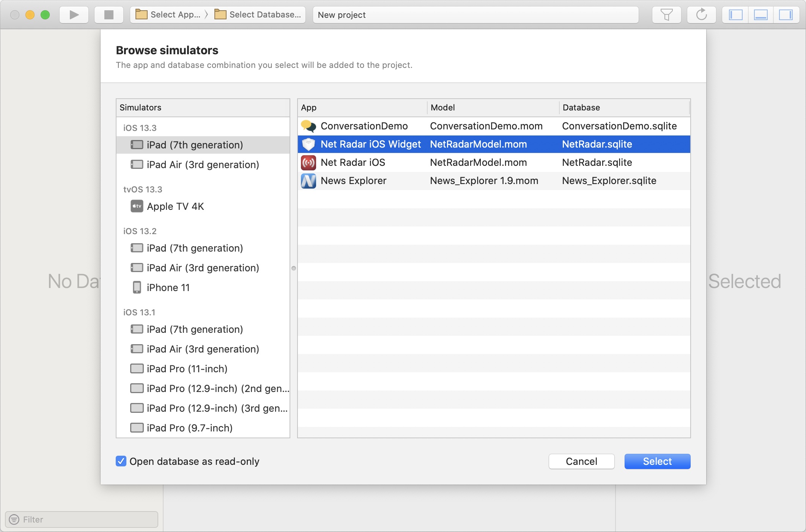Viewport: 806px width, 532px height.
Task: Click the Apple TV device icon
Action: 137,206
